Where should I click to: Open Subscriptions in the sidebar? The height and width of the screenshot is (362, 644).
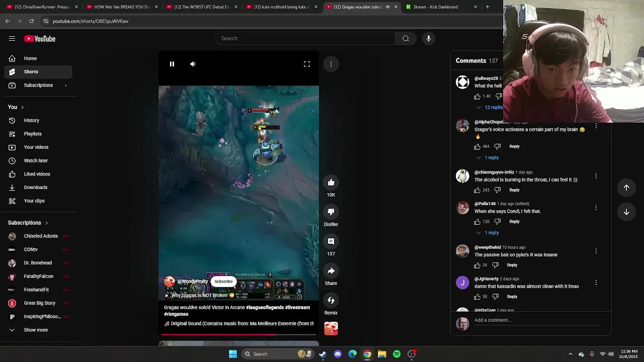coord(38,85)
